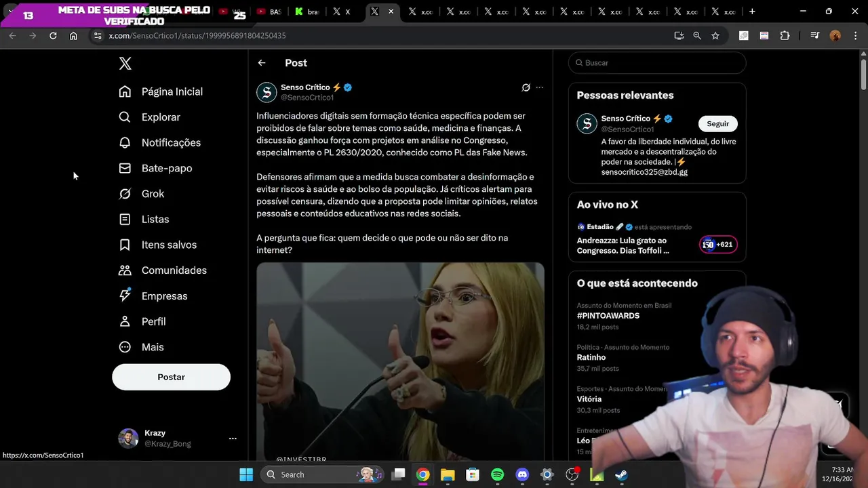This screenshot has width=868, height=488.
Task: Open Empresas lightning item
Action: coord(153,296)
